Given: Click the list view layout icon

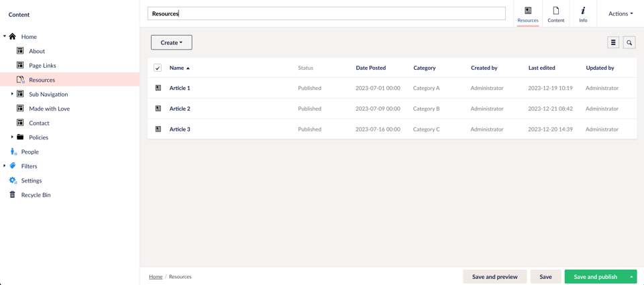Looking at the screenshot, I should 613,42.
